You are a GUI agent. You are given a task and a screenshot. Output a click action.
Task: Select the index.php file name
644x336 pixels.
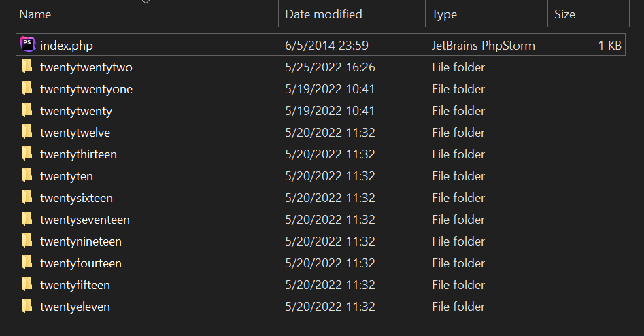(67, 46)
